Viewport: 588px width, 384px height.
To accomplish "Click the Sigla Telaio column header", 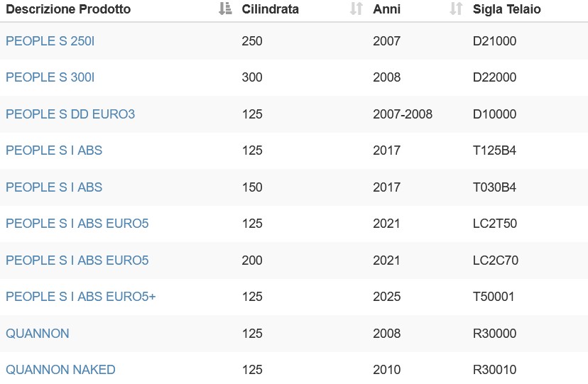I will [506, 9].
